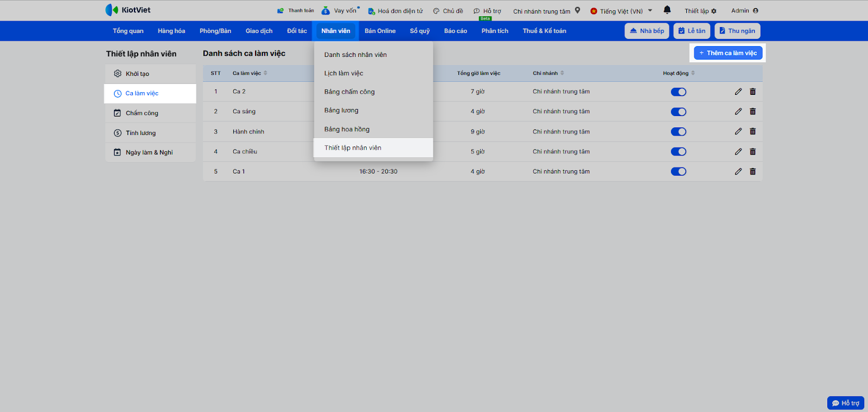Viewport: 868px width, 412px height.
Task: Go to Hàng hóa tab
Action: coord(171,31)
